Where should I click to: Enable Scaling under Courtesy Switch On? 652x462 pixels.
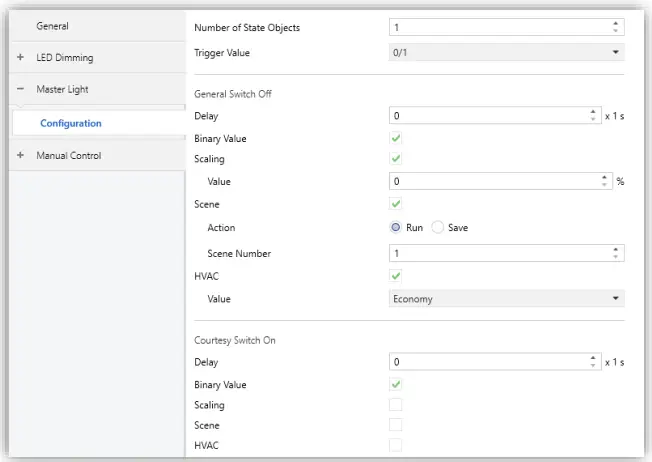coord(396,405)
